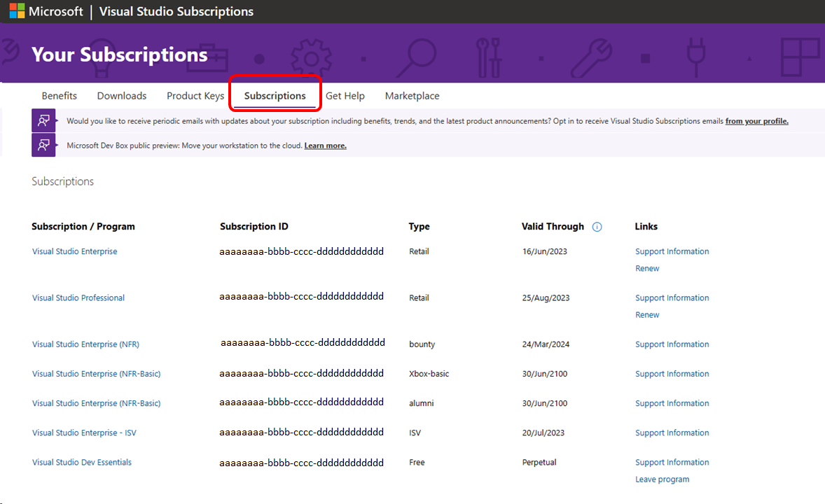The height and width of the screenshot is (504, 825).
Task: Click the Valid Through column header
Action: pos(553,226)
